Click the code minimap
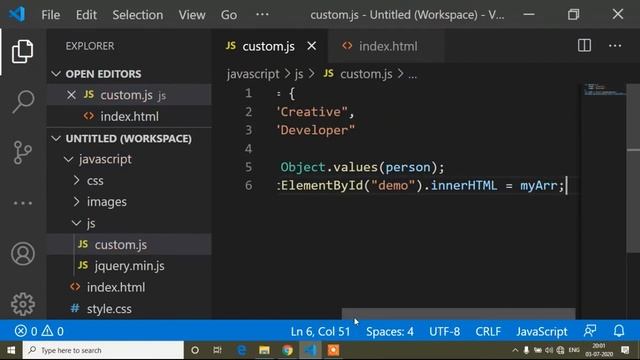640x360 pixels. 604,89
